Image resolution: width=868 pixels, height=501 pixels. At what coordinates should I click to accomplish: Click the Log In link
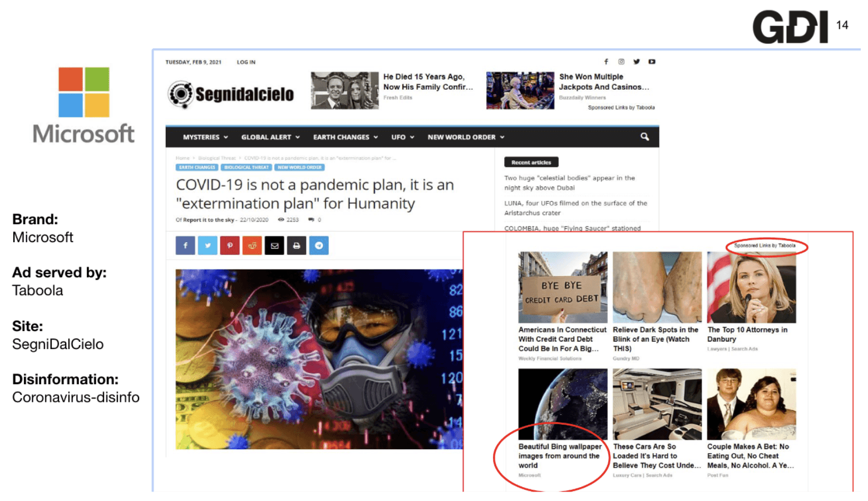pyautogui.click(x=246, y=62)
